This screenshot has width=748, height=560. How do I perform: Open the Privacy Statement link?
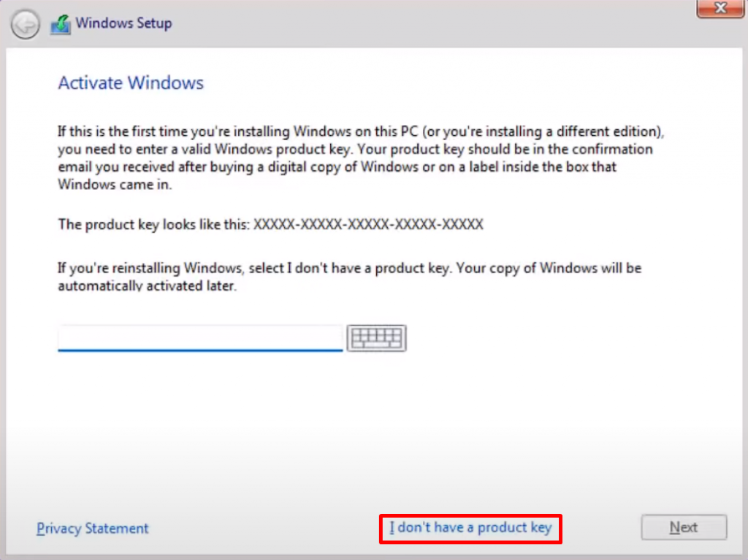pos(93,529)
